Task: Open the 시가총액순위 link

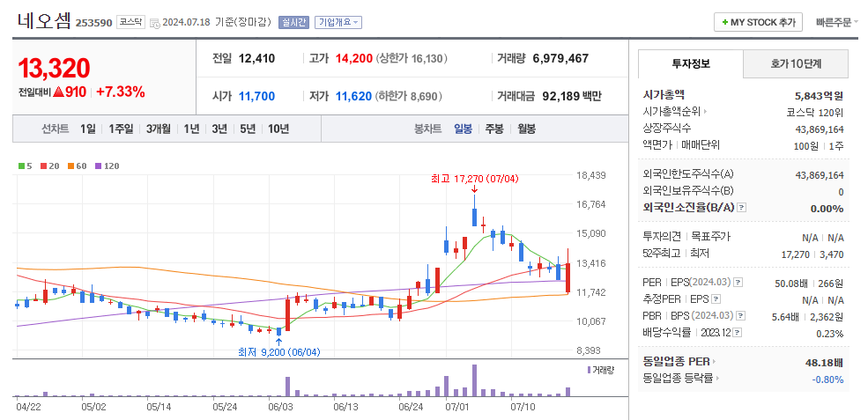Action: (672, 112)
